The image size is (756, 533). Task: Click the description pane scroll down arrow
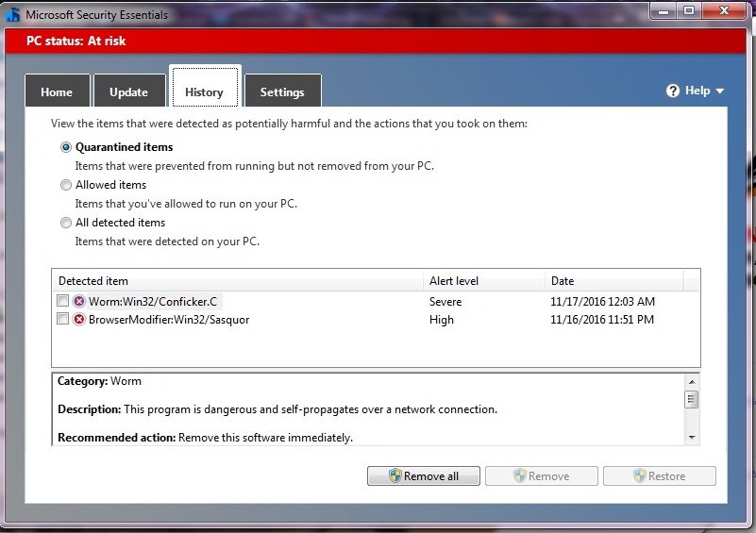[692, 438]
